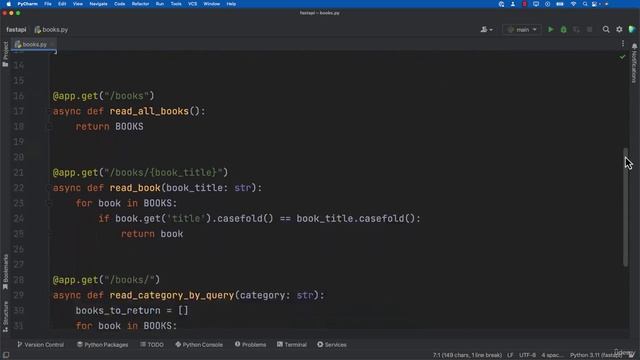Click the editor vertical scrollbar thumb

coord(626,207)
